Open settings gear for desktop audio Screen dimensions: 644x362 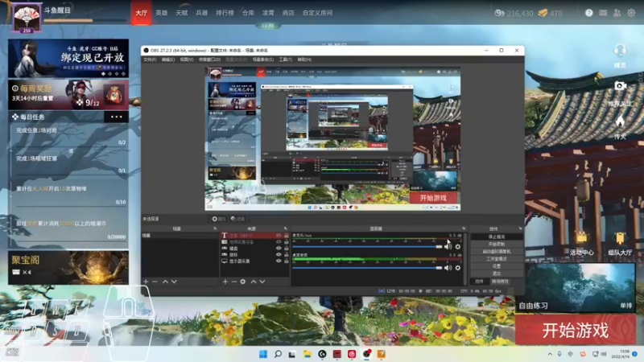pyautogui.click(x=458, y=268)
